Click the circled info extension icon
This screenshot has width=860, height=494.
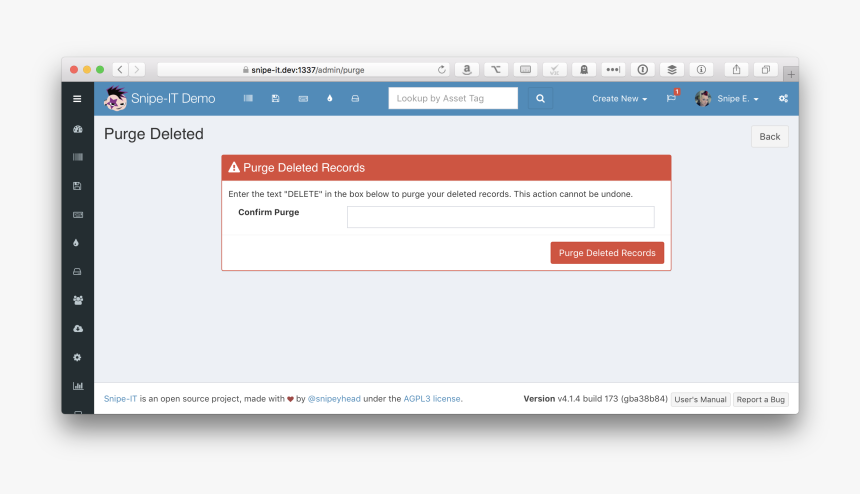[701, 70]
